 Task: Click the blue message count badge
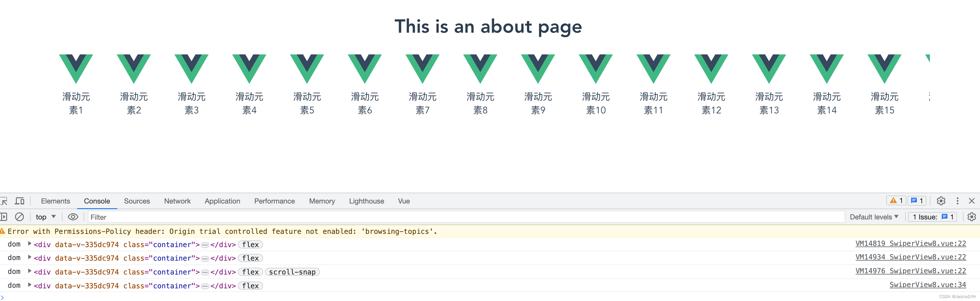[917, 201]
